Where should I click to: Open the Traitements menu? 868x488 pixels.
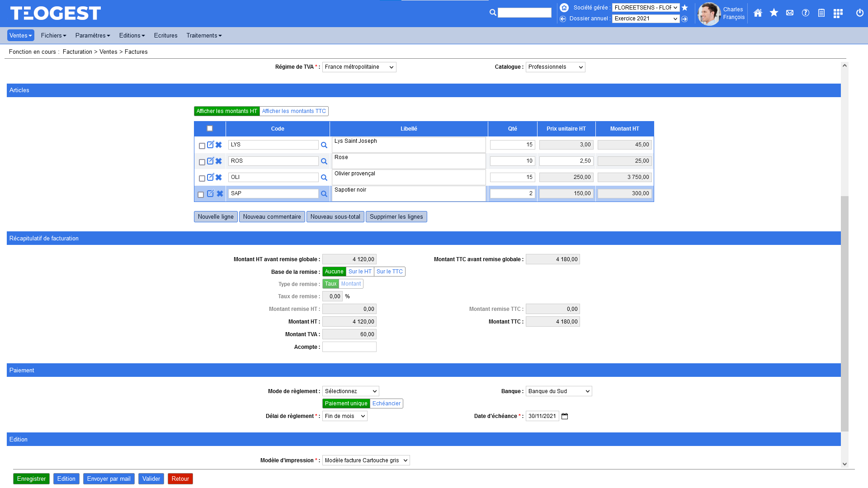point(204,36)
